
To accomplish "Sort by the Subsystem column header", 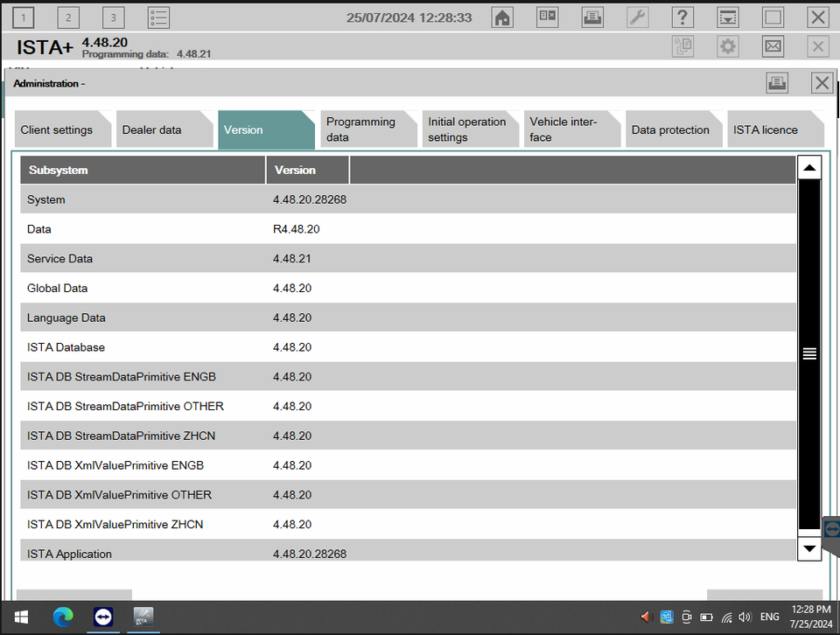I will click(143, 170).
